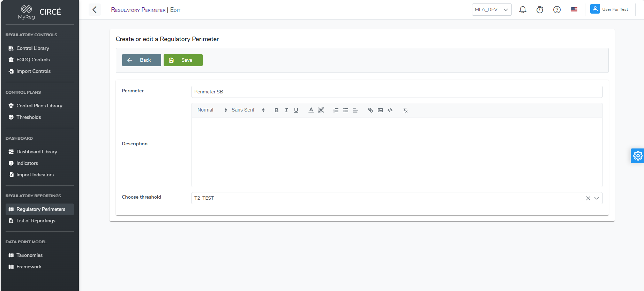Toggle italic formatting in the editor
This screenshot has height=291, width=644.
pyautogui.click(x=286, y=110)
